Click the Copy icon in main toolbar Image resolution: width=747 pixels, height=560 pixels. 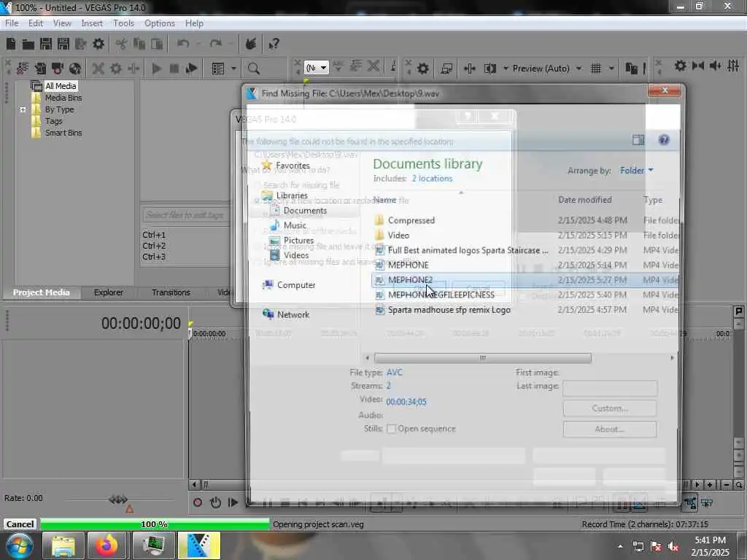(139, 44)
